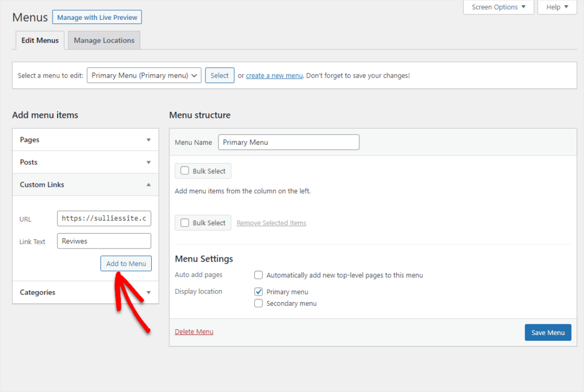The height and width of the screenshot is (392, 584).
Task: Uncheck the Primary menu display location
Action: [x=258, y=291]
